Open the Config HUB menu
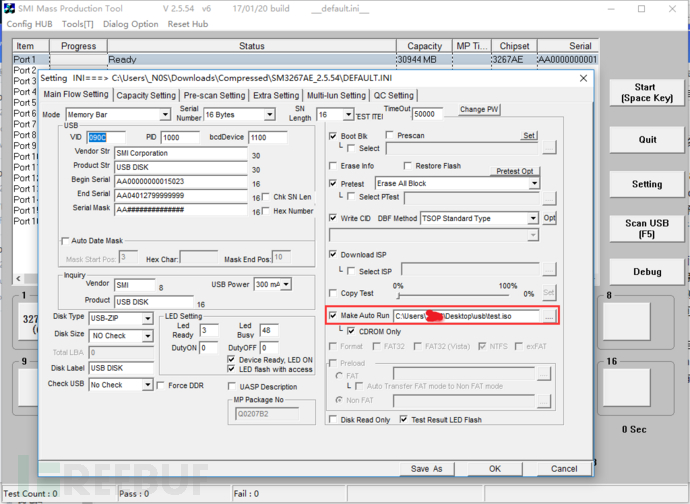This screenshot has width=690, height=504. pos(29,24)
